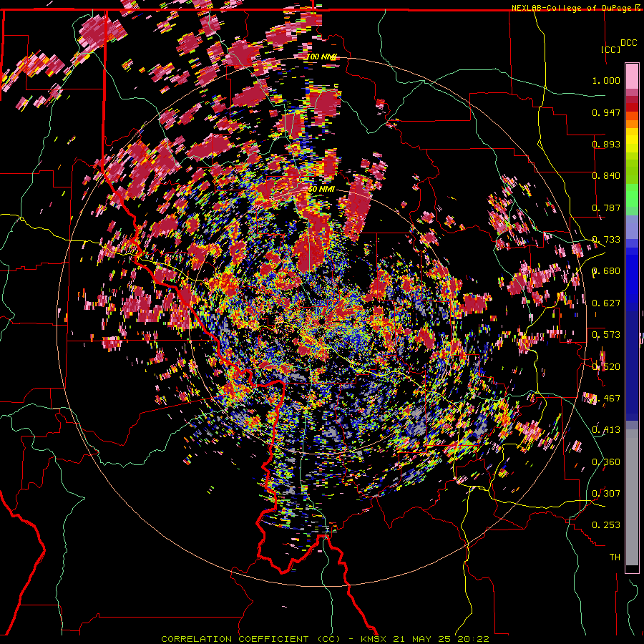The width and height of the screenshot is (644, 644).
Task: Select the 0.520 legend value
Action: 606,367
